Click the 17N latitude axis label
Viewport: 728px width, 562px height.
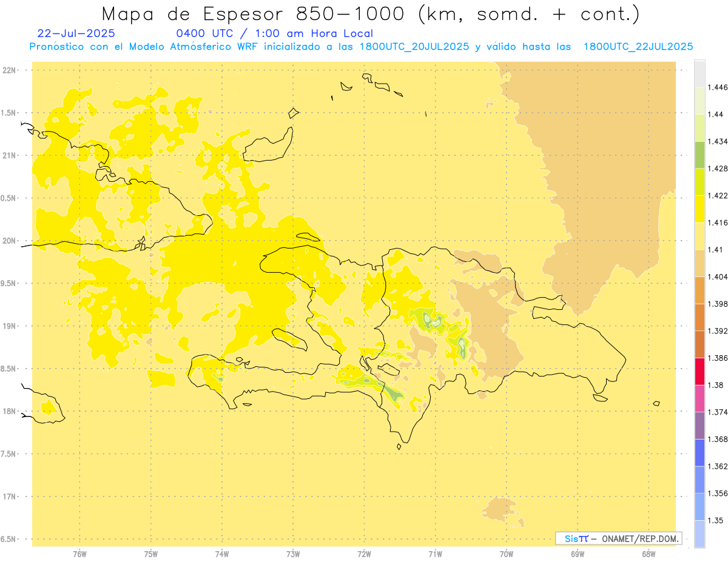pyautogui.click(x=10, y=497)
